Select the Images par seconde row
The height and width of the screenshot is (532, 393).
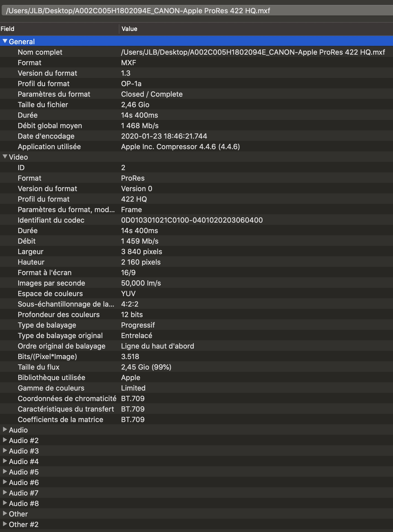point(196,283)
